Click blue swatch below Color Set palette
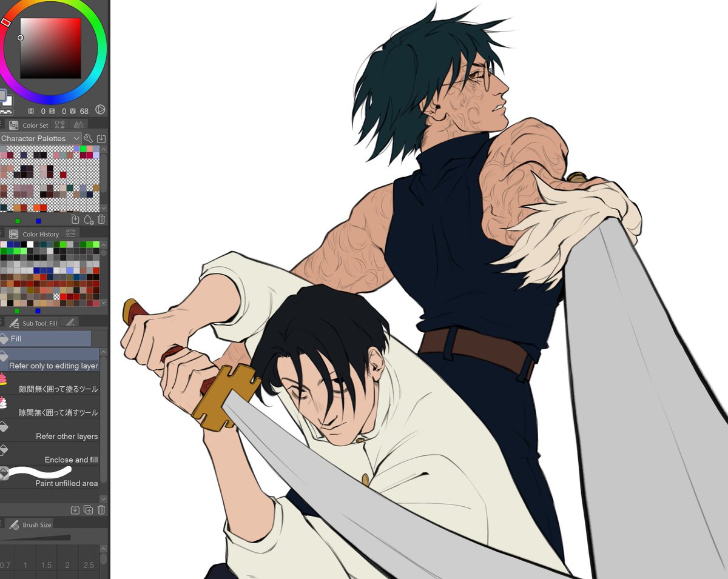The width and height of the screenshot is (728, 579). click(38, 221)
